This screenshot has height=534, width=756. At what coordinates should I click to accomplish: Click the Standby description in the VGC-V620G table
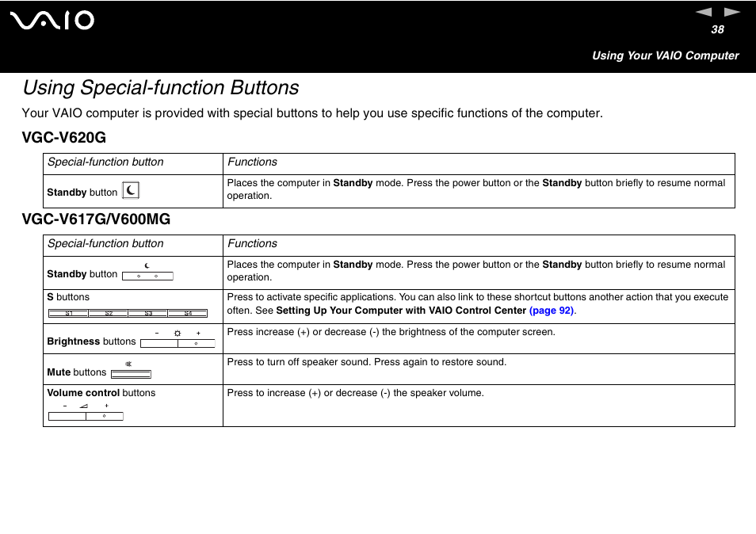476,189
